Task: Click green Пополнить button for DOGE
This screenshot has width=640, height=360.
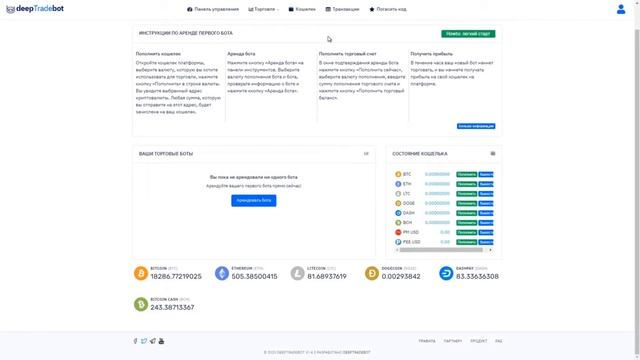Action: [467, 203]
